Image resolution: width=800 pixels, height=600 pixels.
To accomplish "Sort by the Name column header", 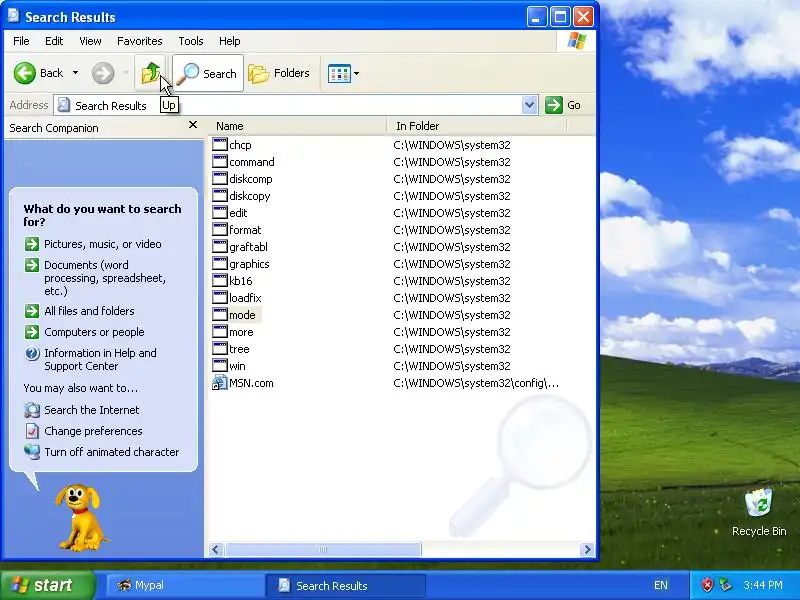I will pos(297,126).
